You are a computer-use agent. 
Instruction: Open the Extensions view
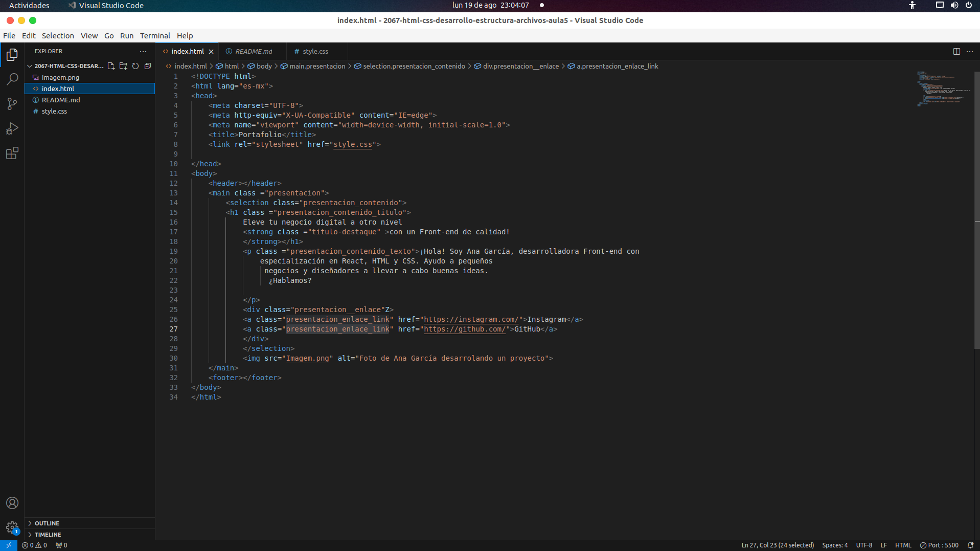coord(12,153)
